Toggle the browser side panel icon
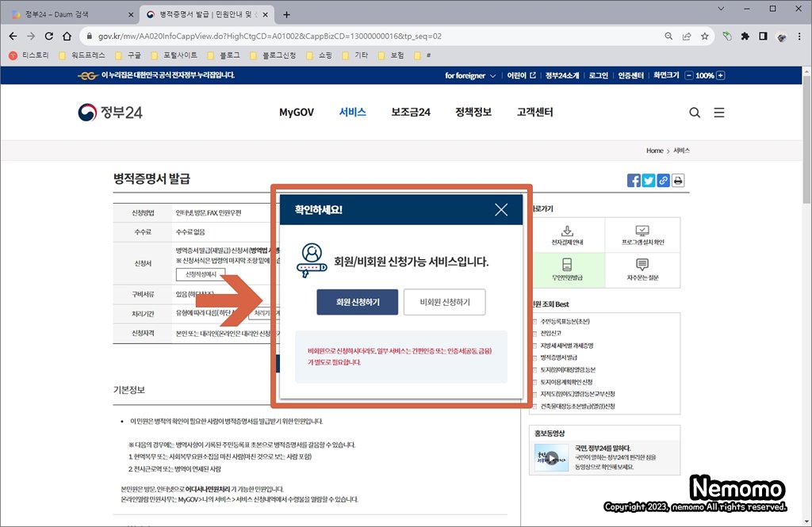Screen dimensions: 812x527 tap(763, 36)
